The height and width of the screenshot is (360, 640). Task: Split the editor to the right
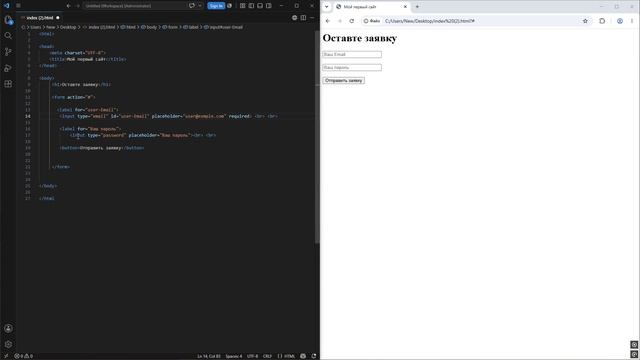pyautogui.click(x=303, y=18)
